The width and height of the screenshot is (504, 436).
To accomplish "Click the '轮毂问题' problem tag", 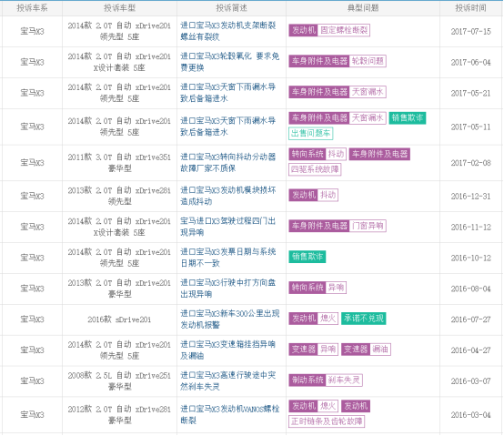I will pos(368,61).
